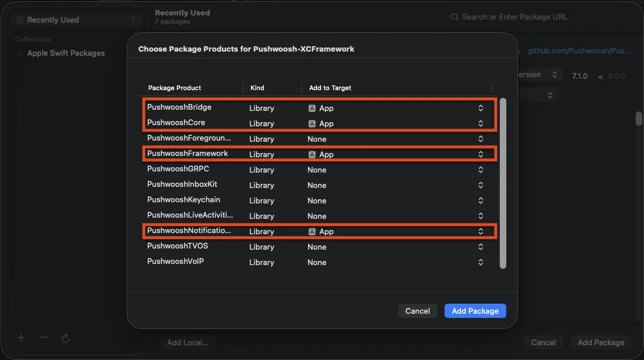Click the search magnifier icon
The image size is (644, 360).
454,17
